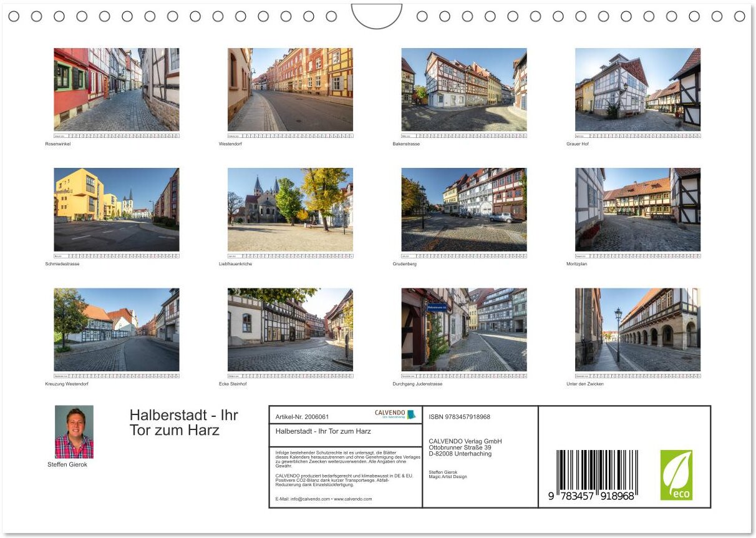The height and width of the screenshot is (538, 756).
Task: Click the caption 'Westendorf' under second photo
Action: 230,144
